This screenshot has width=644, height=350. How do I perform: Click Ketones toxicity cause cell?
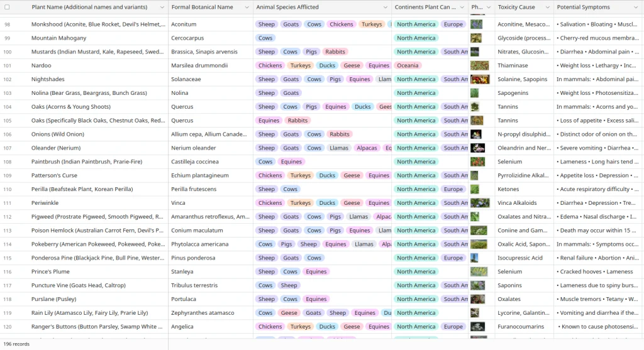(x=524, y=189)
